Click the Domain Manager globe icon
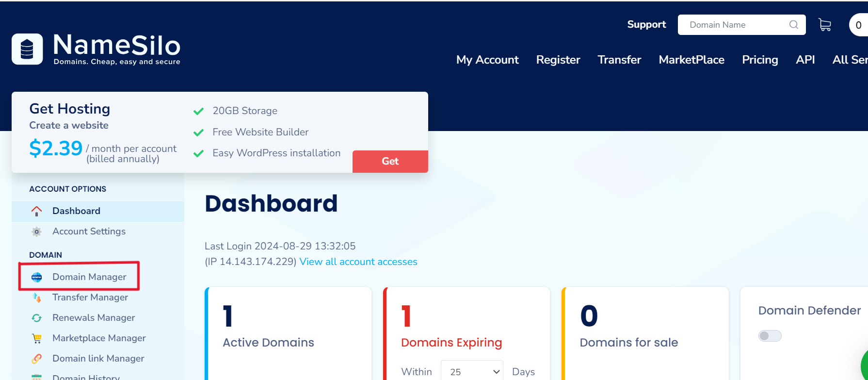The width and height of the screenshot is (868, 380). click(x=36, y=277)
